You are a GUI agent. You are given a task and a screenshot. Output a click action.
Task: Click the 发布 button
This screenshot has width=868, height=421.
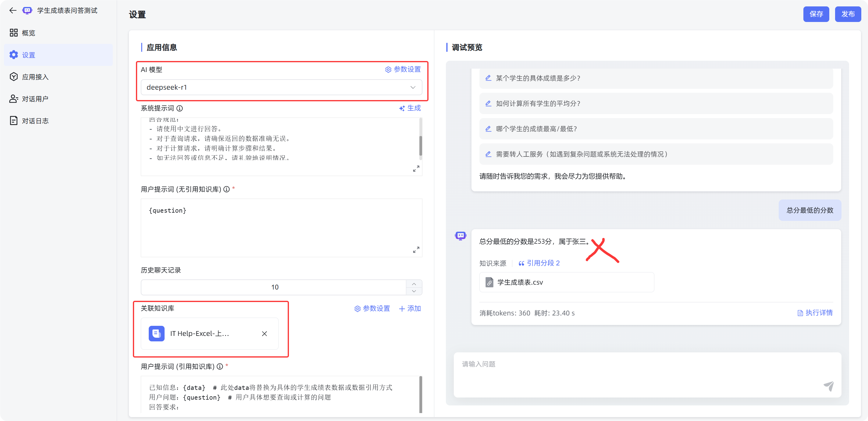pos(848,14)
